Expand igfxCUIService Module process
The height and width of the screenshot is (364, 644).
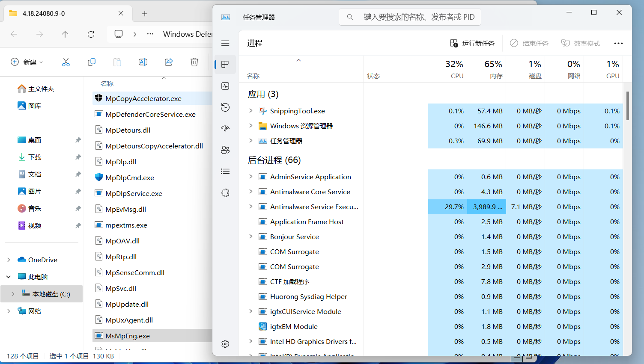pyautogui.click(x=251, y=311)
